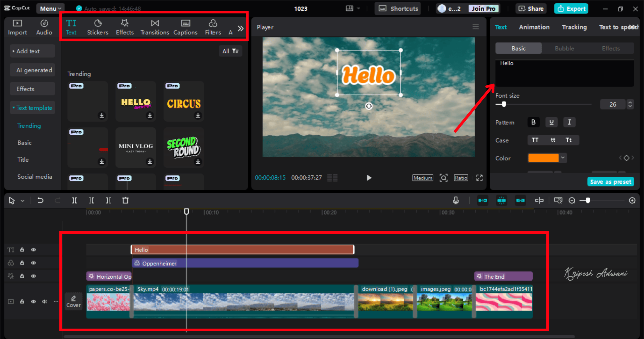
Task: Start voice recording with microphone icon
Action: coord(456,201)
